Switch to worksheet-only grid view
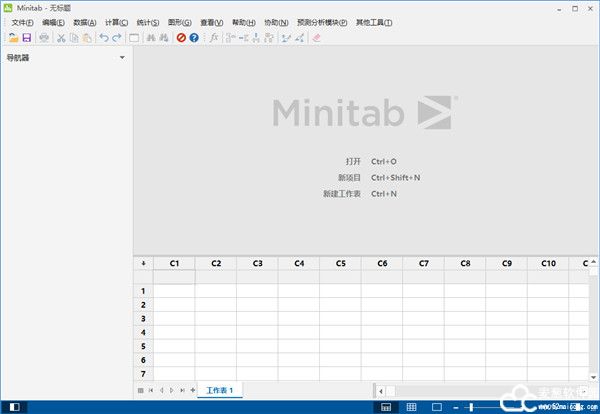This screenshot has width=600, height=414. (x=411, y=407)
